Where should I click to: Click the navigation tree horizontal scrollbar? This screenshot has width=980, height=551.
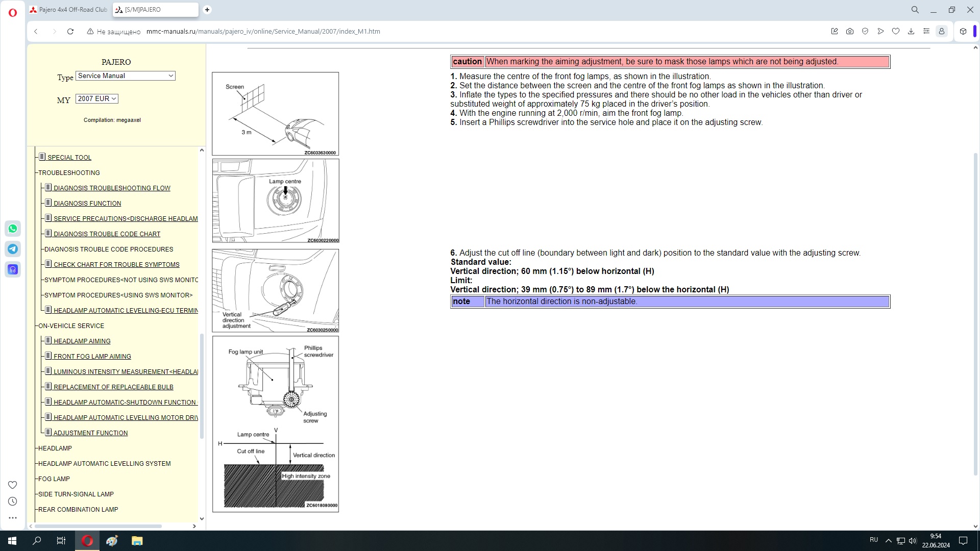[98, 526]
